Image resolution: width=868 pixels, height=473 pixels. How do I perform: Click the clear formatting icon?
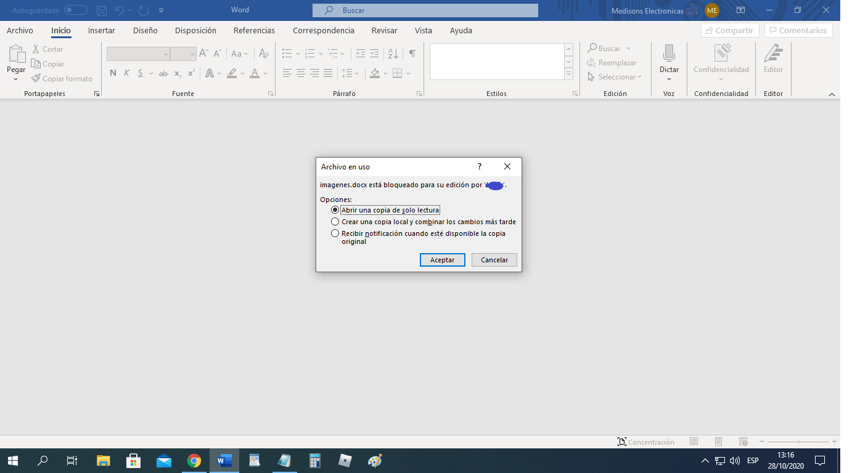point(264,54)
